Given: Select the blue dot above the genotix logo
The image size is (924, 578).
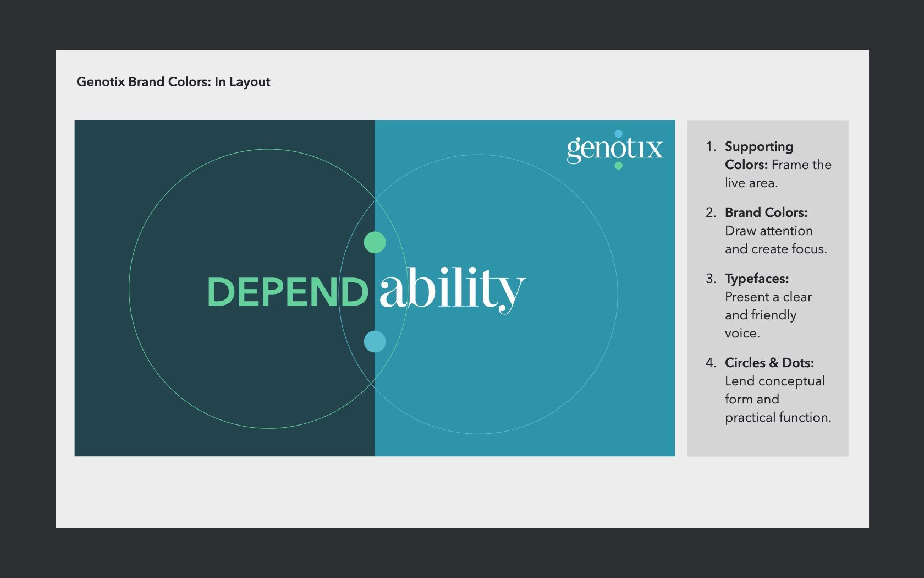Looking at the screenshot, I should coord(620,133).
